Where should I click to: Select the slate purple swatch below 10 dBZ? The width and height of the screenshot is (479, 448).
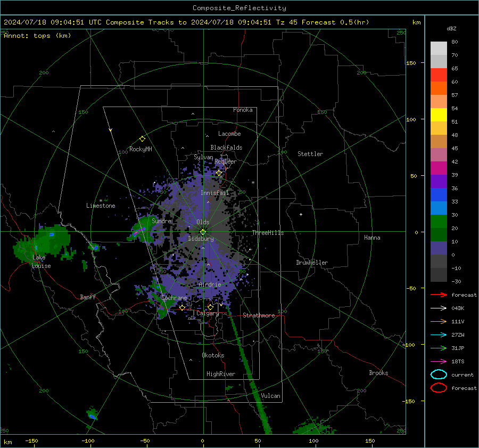pyautogui.click(x=439, y=248)
